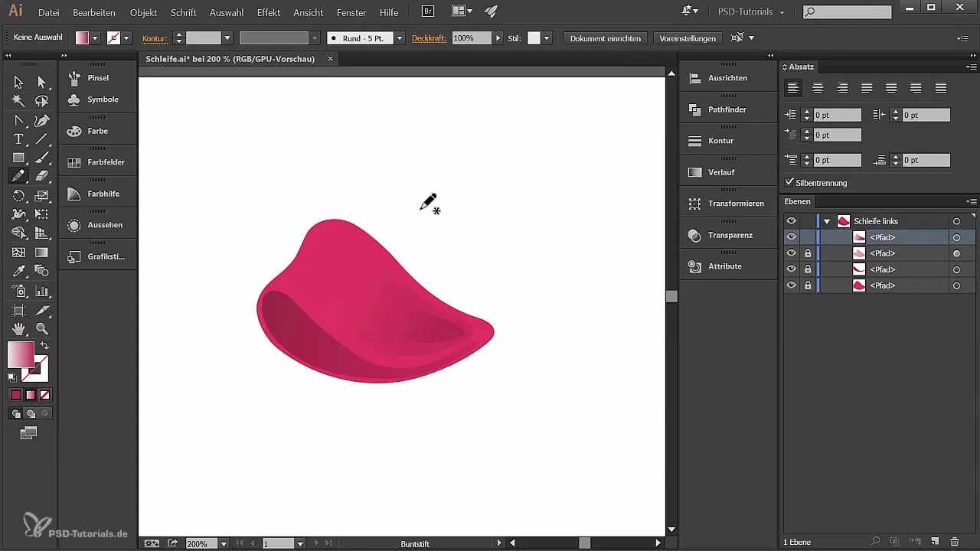The height and width of the screenshot is (551, 980).
Task: Select the Magic Wand tool
Action: tap(18, 101)
